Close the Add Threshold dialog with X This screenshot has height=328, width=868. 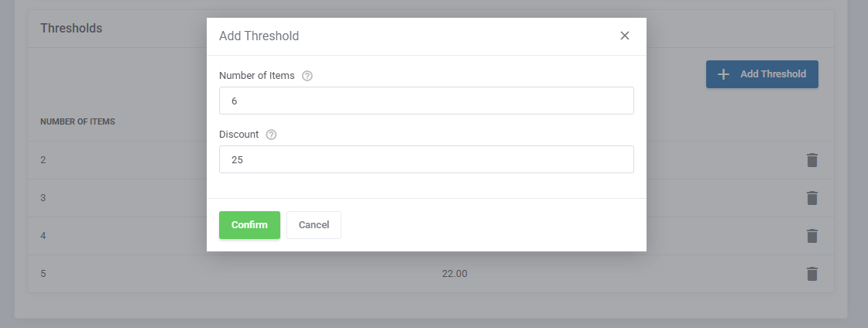(x=624, y=36)
